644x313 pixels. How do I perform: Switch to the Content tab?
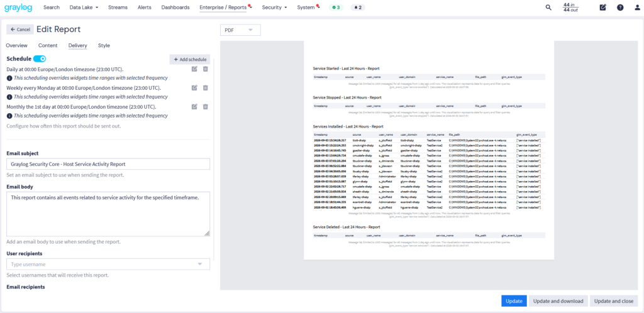[x=48, y=45]
